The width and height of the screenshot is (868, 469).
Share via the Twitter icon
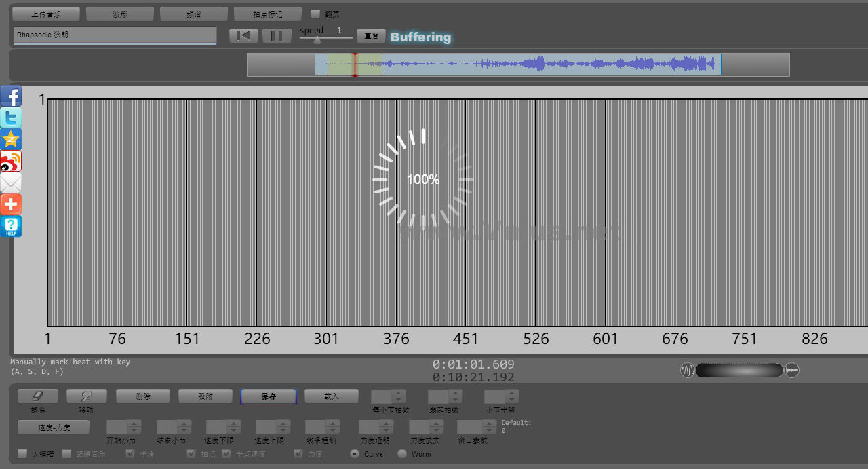11,118
